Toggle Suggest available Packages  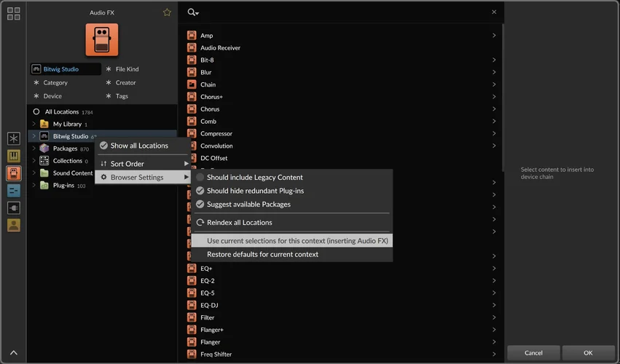[x=292, y=205]
